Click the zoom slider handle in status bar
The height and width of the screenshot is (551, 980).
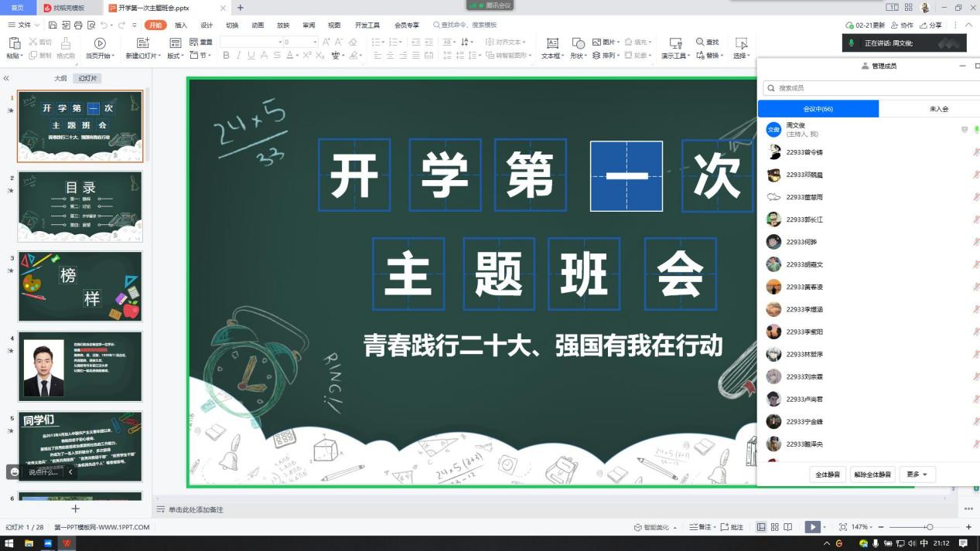tap(930, 527)
